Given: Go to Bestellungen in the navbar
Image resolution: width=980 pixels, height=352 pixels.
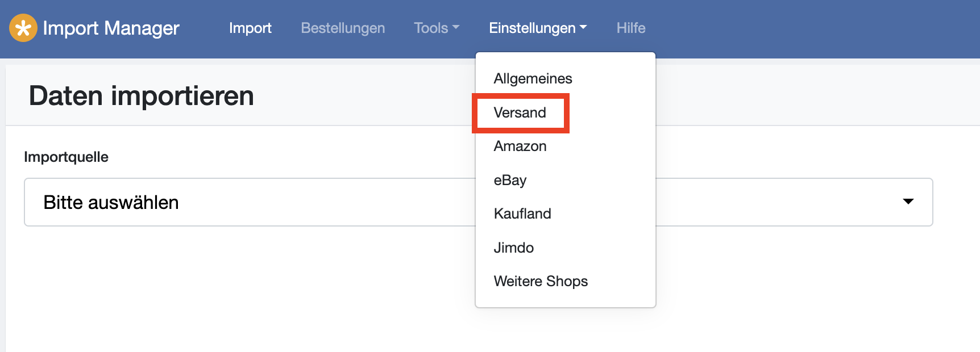Looking at the screenshot, I should 343,28.
